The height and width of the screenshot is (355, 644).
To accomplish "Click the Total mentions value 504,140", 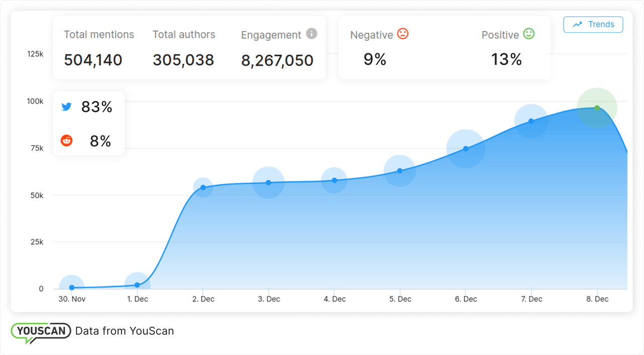I will click(93, 60).
